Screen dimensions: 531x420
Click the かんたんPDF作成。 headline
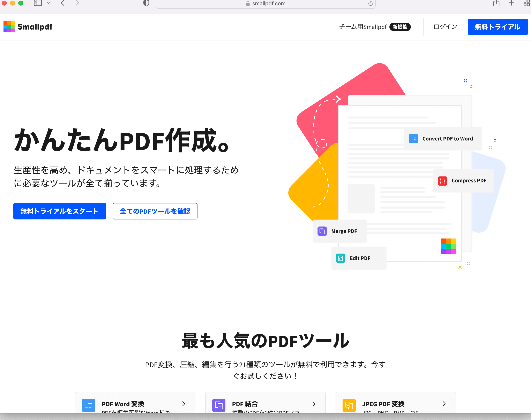click(x=122, y=140)
